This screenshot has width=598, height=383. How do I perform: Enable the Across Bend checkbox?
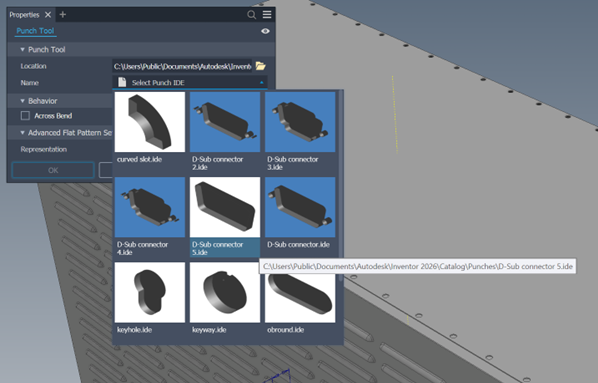[25, 116]
